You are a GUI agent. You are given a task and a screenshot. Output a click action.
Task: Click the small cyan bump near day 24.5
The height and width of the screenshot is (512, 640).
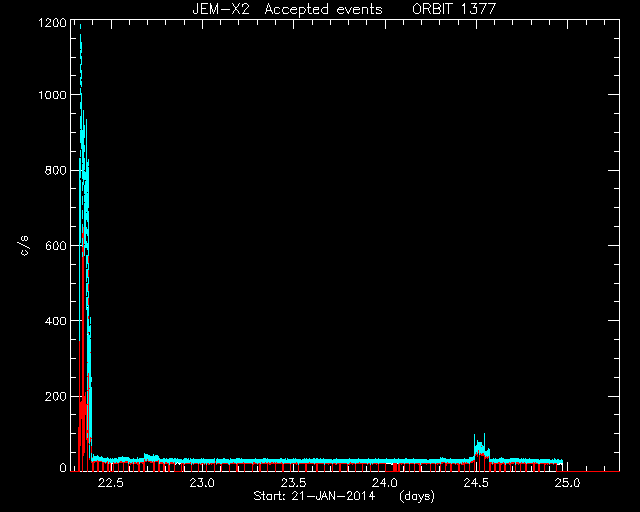point(481,447)
